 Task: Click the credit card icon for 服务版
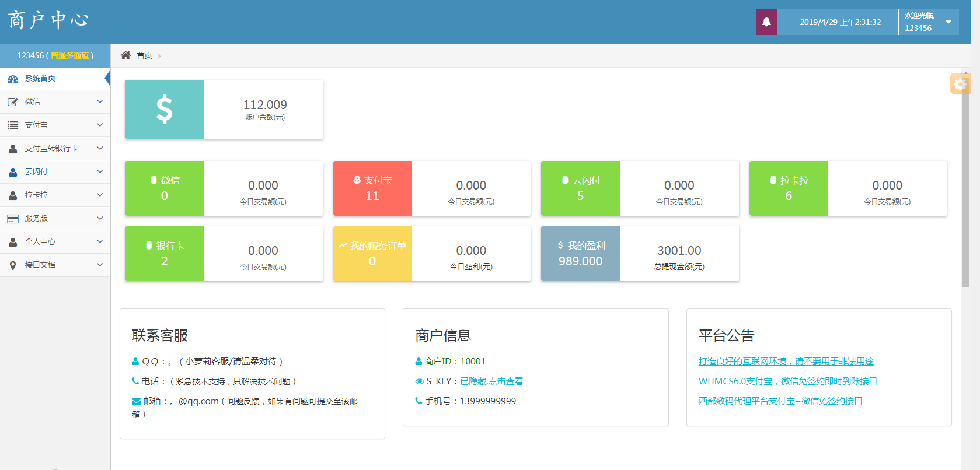click(x=13, y=219)
